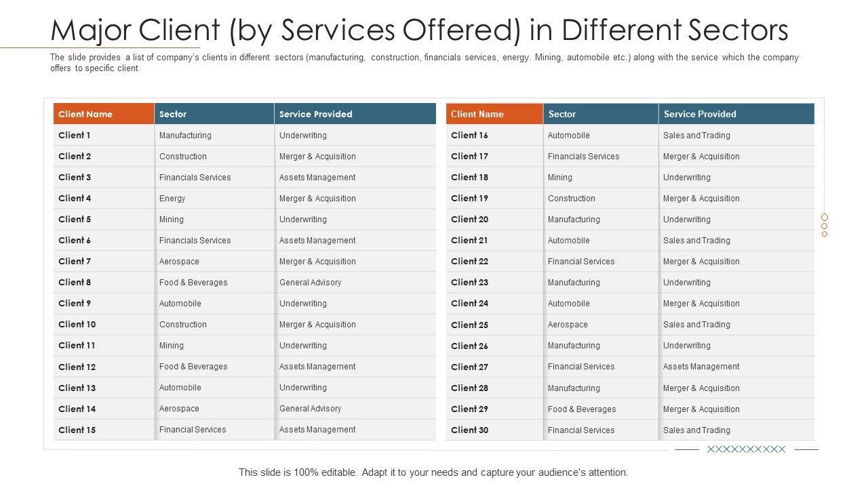868x488 pixels.
Task: Click the Client 15 row label
Action: tap(77, 430)
